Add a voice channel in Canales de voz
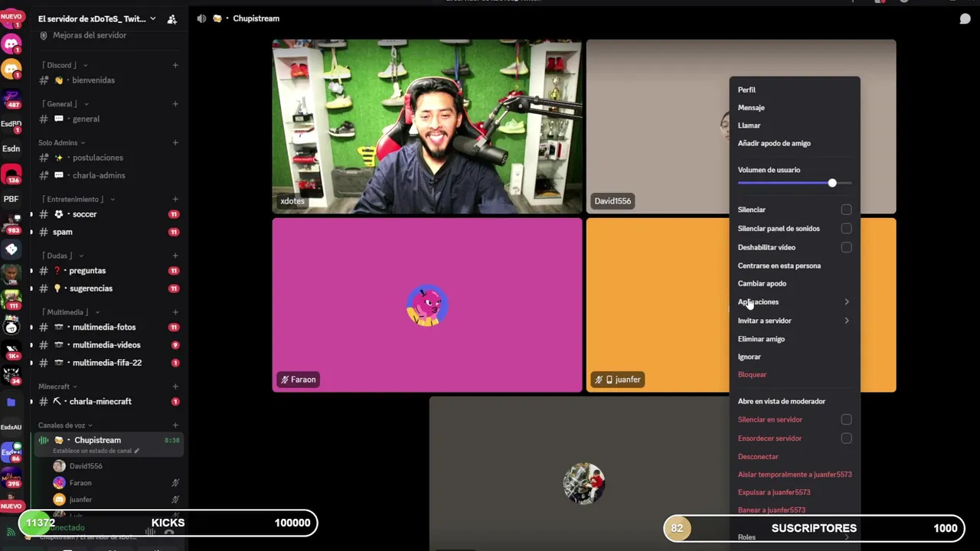 [x=175, y=425]
